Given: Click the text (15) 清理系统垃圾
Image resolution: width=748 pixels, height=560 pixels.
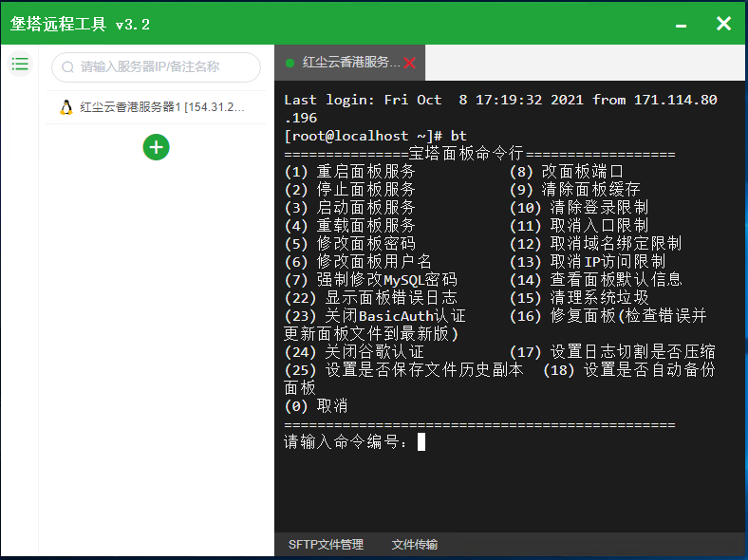Looking at the screenshot, I should click(579, 298).
